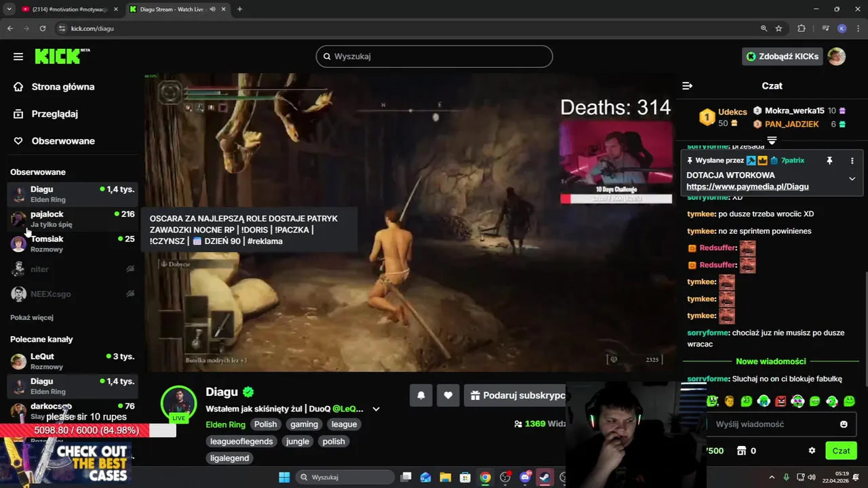The height and width of the screenshot is (488, 868).
Task: Open Windows Start menu
Action: (284, 477)
